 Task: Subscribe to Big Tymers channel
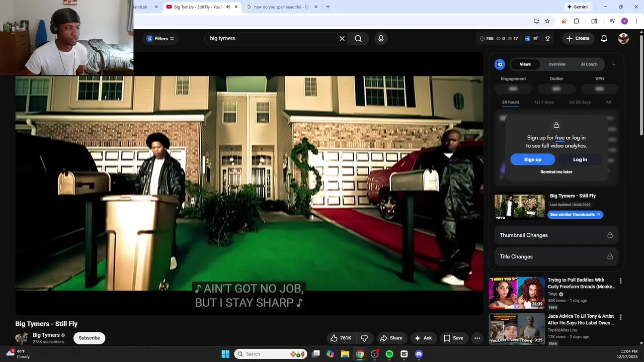click(x=89, y=338)
